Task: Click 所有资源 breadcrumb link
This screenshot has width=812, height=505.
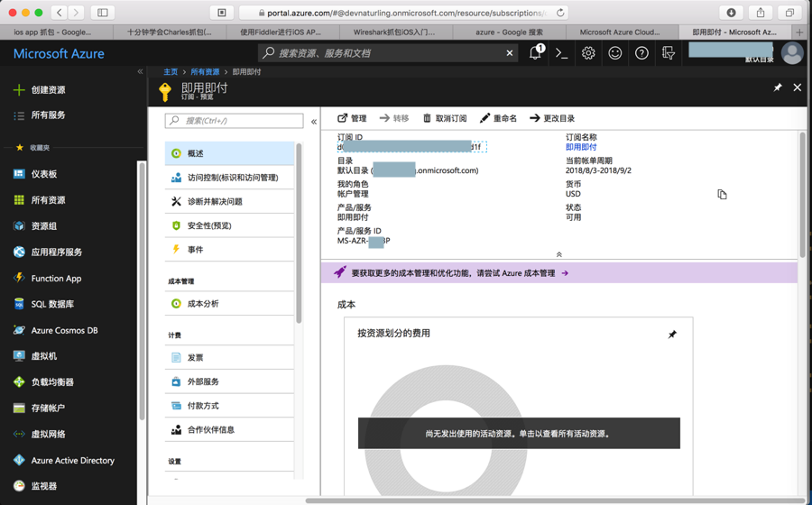Action: [205, 72]
